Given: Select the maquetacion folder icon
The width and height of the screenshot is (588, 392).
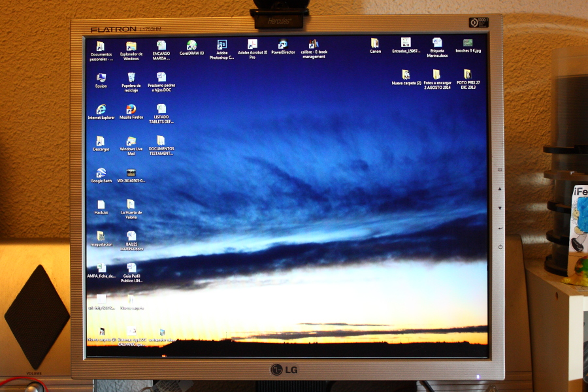Looking at the screenshot, I should click(x=101, y=238).
